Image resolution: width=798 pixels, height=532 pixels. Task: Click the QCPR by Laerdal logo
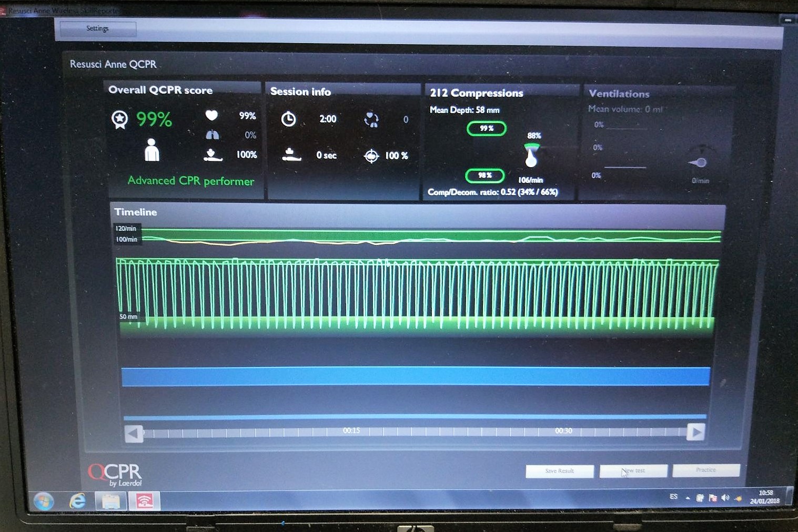tap(115, 475)
